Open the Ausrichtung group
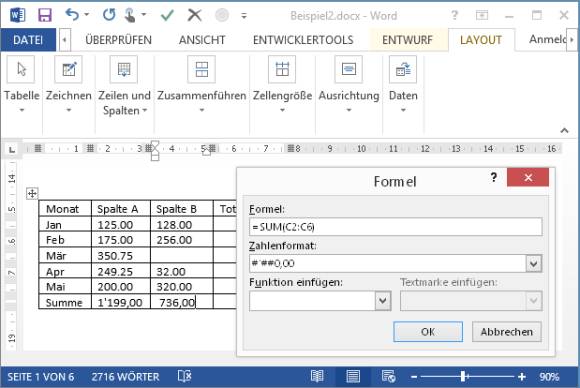Viewport: 580px width, 388px height. [349, 85]
